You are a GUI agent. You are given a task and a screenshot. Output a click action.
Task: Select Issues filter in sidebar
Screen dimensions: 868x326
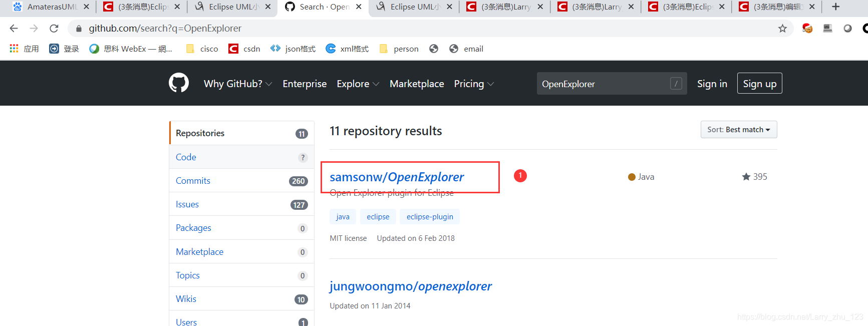click(x=242, y=204)
